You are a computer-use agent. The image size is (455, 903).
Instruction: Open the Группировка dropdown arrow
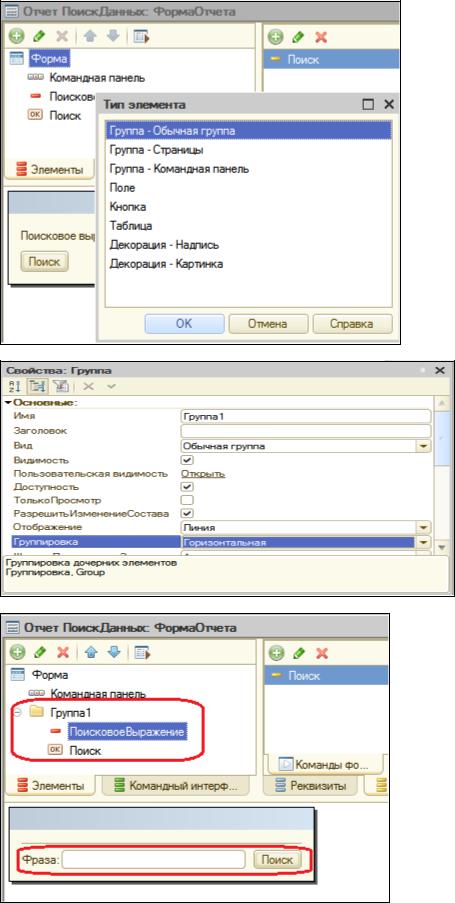tap(424, 542)
